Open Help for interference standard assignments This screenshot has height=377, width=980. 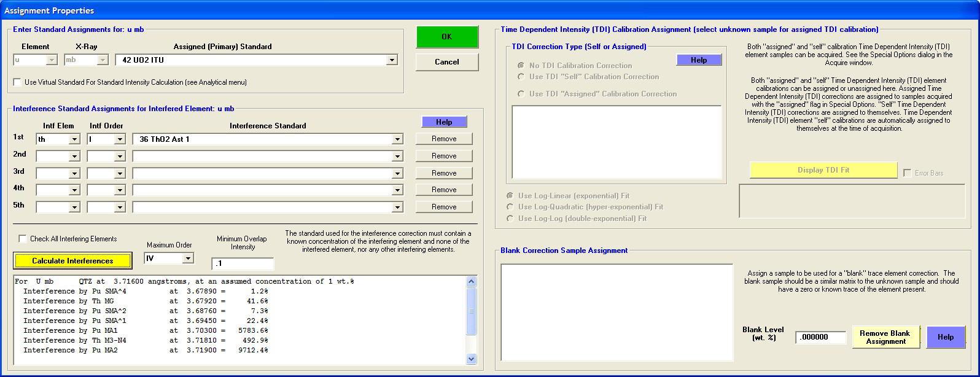coord(444,122)
